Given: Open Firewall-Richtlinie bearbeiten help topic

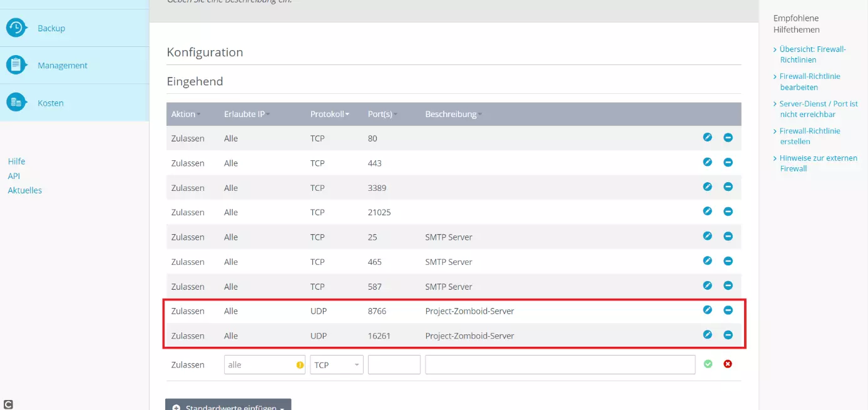Looking at the screenshot, I should tap(810, 81).
